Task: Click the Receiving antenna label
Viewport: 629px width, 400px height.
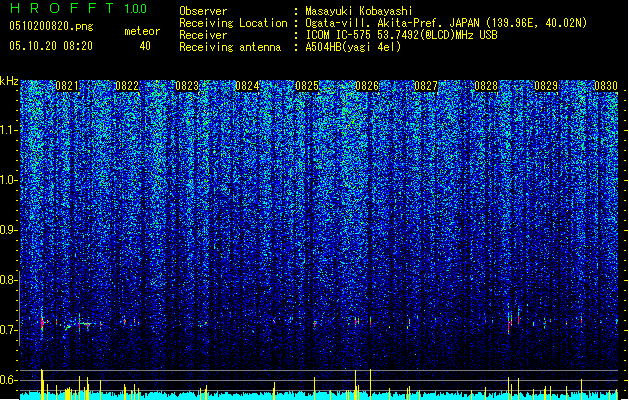Action: pyautogui.click(x=230, y=47)
